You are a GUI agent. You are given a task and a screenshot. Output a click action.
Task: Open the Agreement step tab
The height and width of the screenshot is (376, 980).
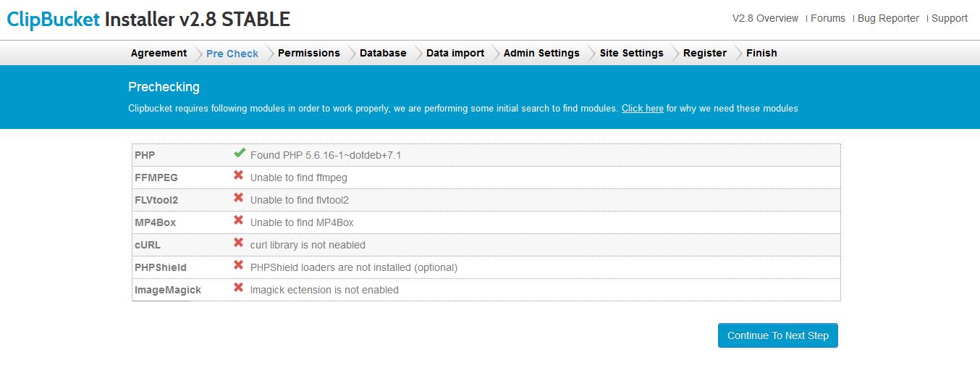159,53
